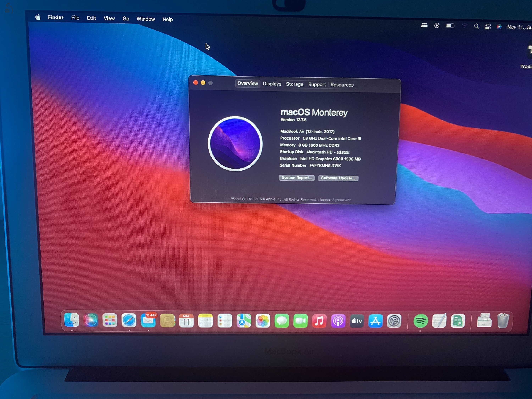
Task: Close the About This Mac window
Action: point(196,82)
